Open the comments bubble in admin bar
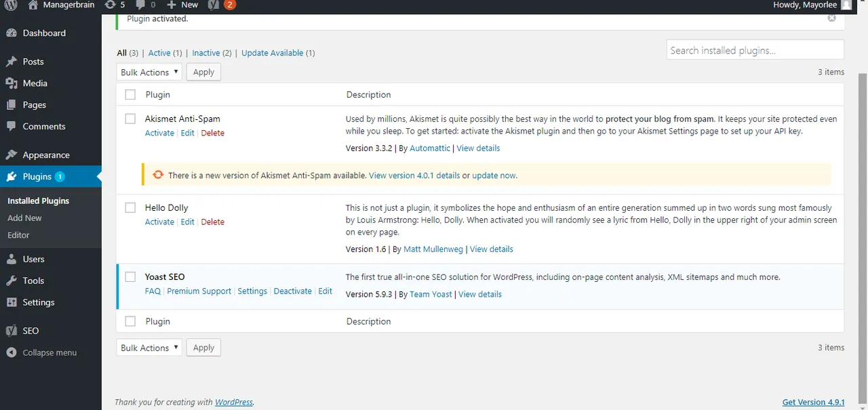This screenshot has width=868, height=410. click(x=140, y=5)
